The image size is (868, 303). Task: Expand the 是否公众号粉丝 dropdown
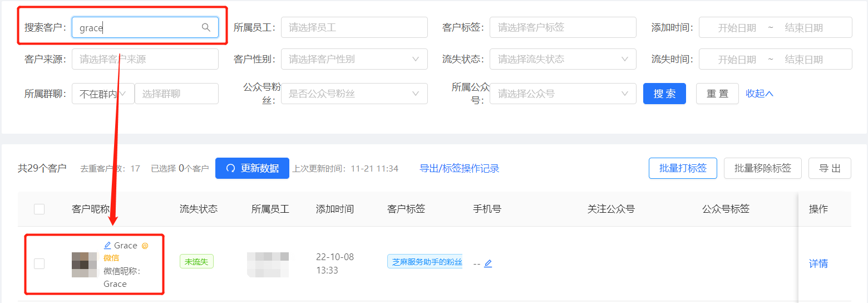click(354, 94)
